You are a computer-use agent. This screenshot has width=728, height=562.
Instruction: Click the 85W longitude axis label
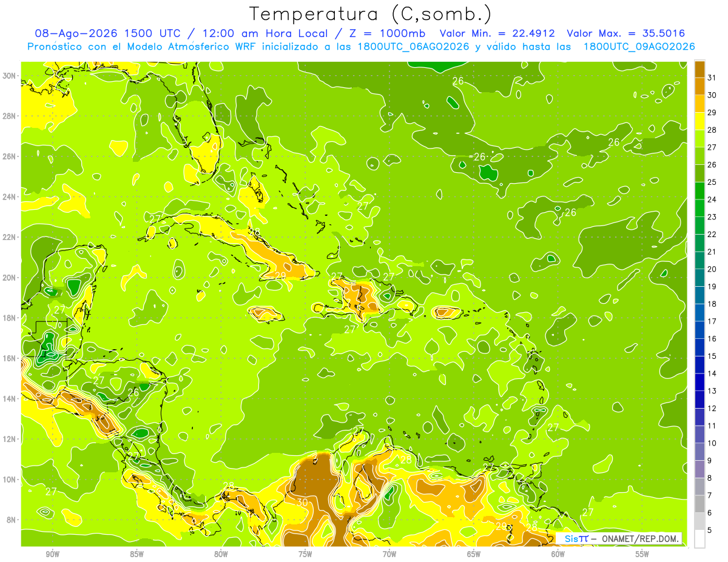[x=136, y=554]
